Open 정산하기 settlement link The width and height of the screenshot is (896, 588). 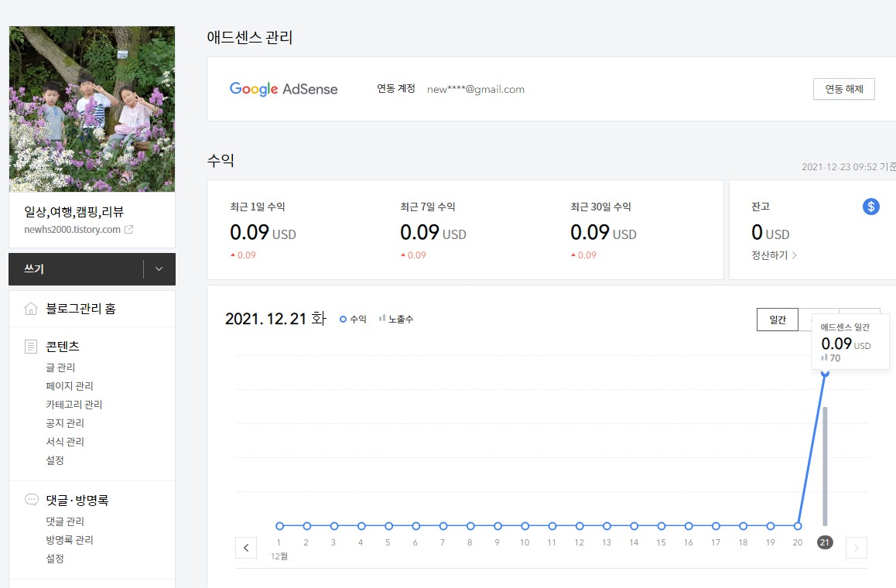point(774,255)
